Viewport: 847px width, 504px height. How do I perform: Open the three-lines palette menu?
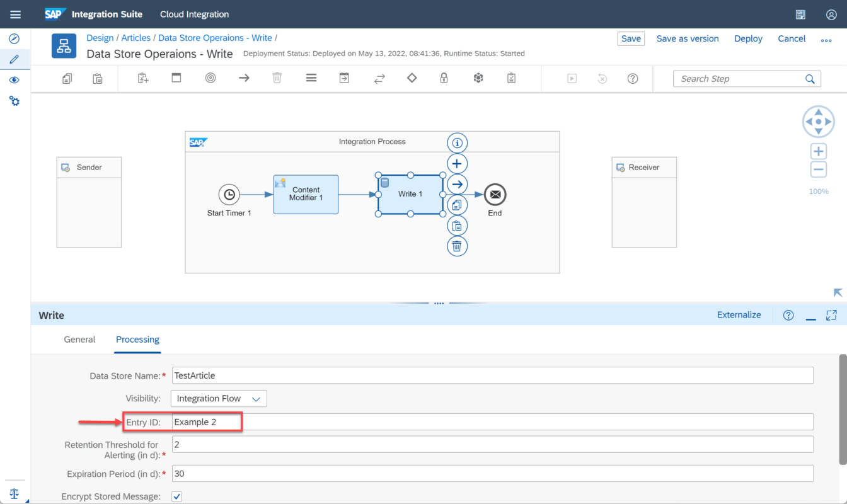[311, 78]
